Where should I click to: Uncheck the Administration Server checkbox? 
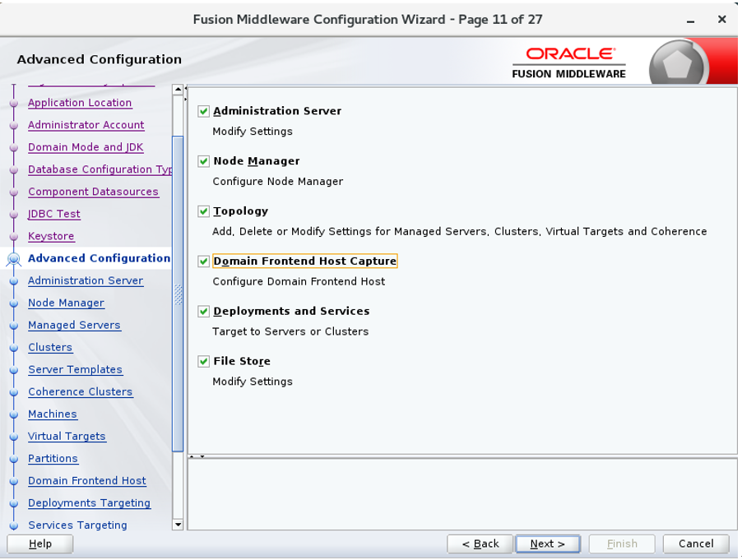pos(203,111)
